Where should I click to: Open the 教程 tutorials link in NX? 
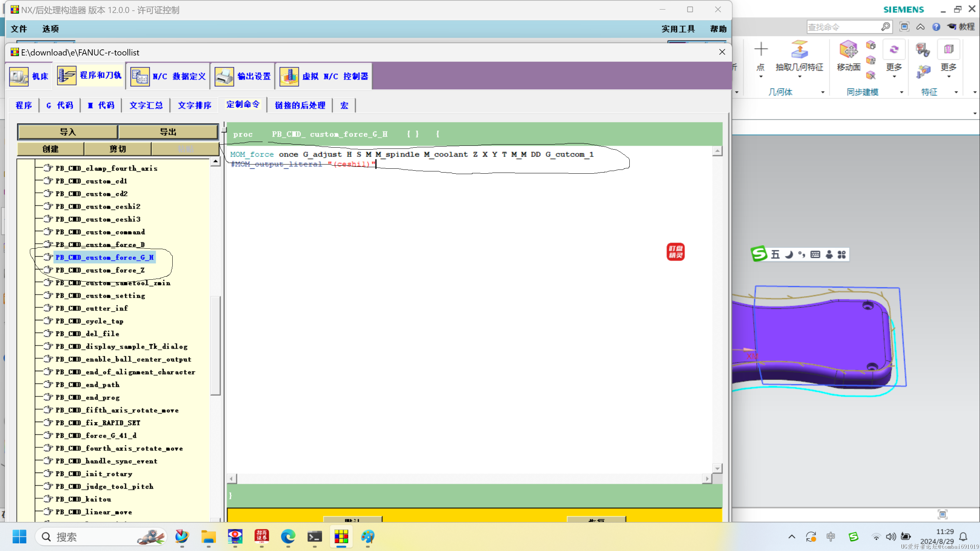point(961,27)
